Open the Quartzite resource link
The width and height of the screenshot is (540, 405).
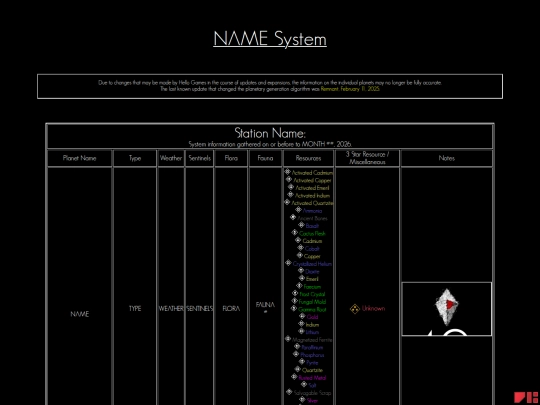click(312, 370)
